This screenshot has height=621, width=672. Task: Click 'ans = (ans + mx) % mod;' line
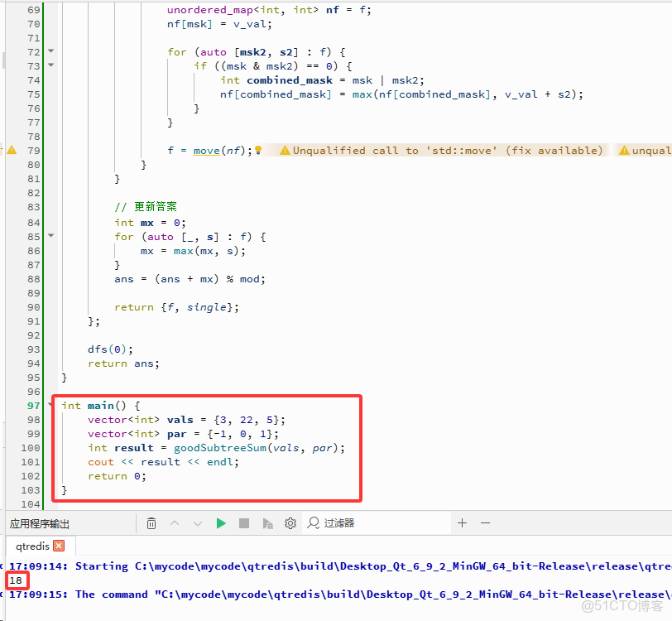coord(190,279)
